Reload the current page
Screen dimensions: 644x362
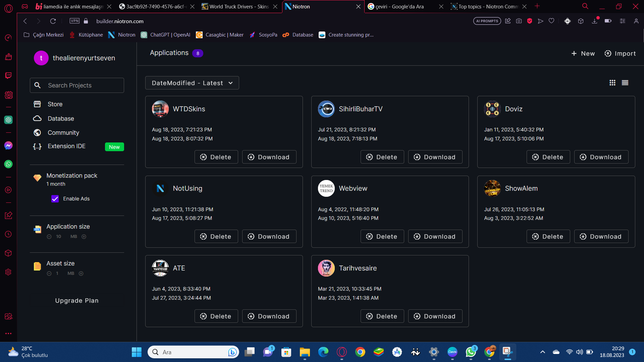[x=53, y=21]
